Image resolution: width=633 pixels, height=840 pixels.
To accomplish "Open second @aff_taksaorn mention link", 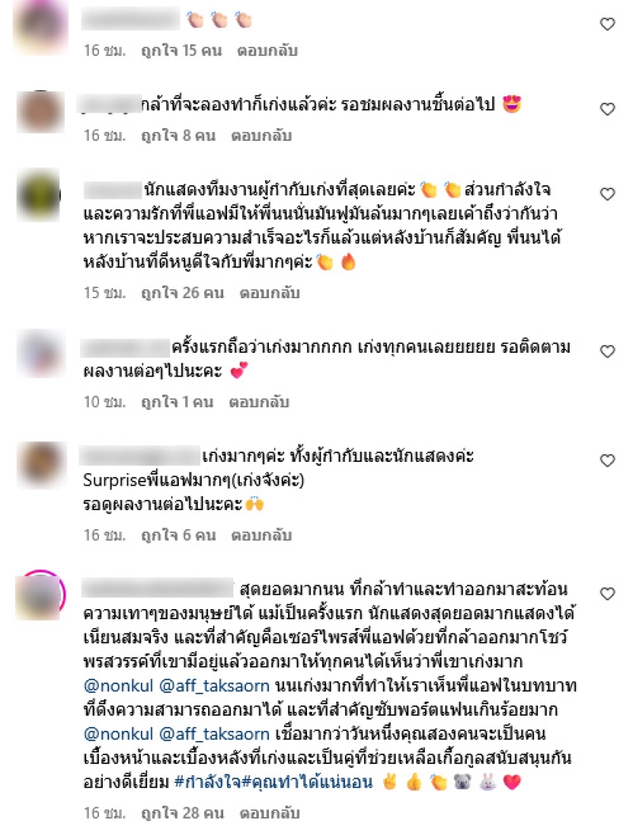I will 214,734.
